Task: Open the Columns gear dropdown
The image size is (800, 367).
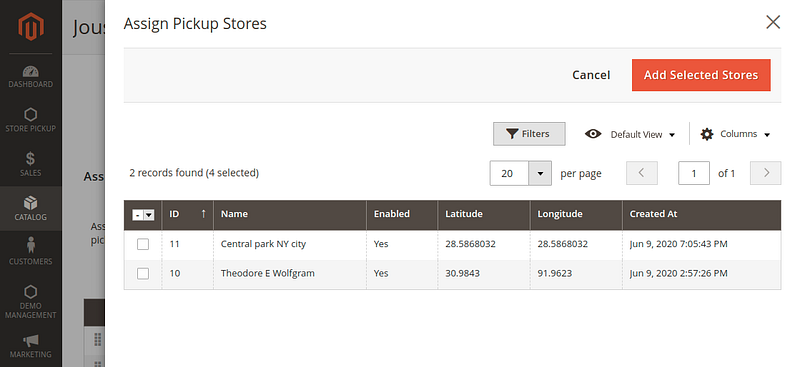Action: (735, 134)
